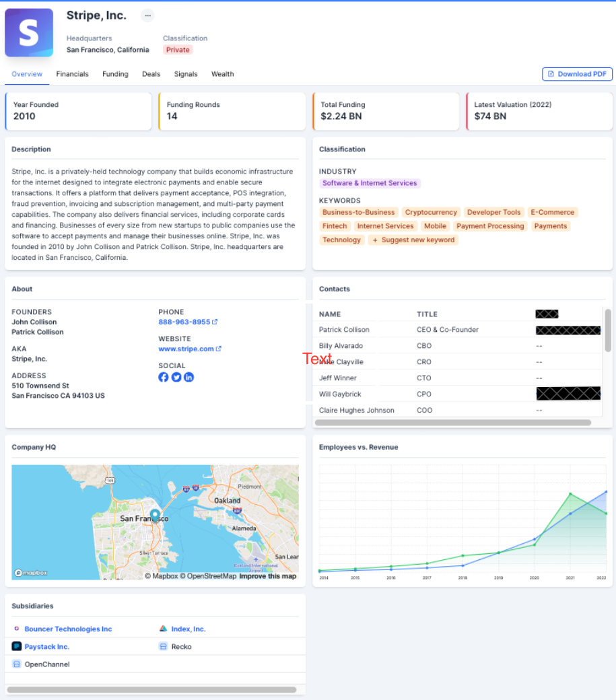Open Stripe's Twitter social icon

click(x=176, y=377)
